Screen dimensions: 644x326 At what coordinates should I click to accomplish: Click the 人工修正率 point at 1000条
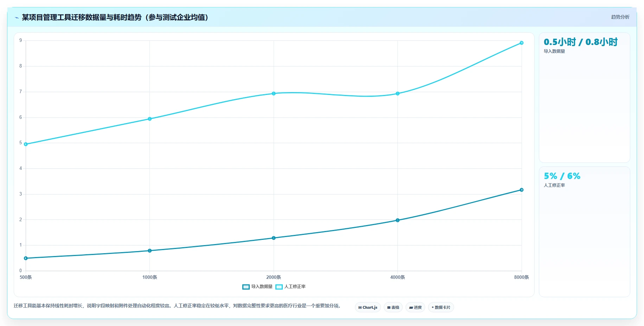150,119
